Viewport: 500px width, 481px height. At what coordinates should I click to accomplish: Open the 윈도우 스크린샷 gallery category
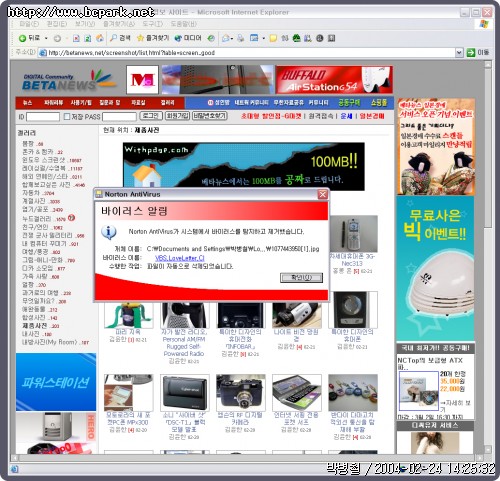click(x=44, y=160)
